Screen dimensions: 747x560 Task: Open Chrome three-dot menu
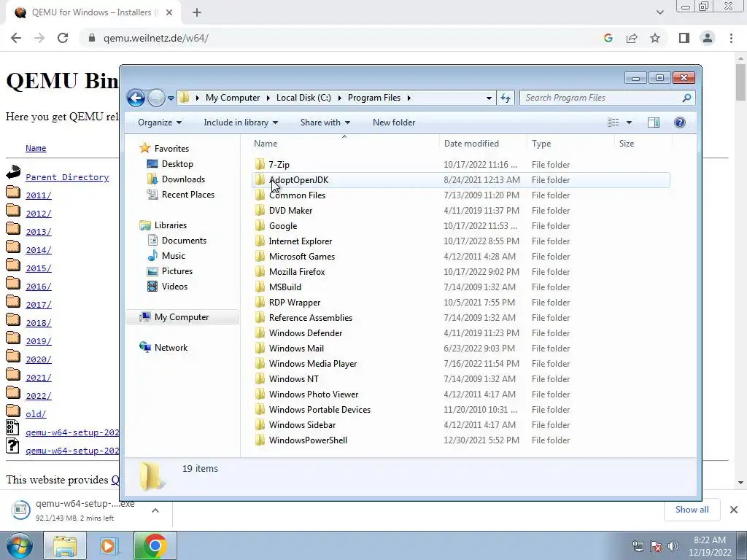(731, 38)
